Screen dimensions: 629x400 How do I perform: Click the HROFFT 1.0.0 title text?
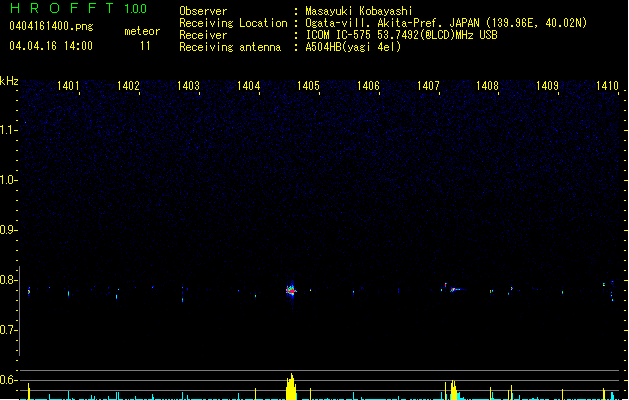[x=78, y=8]
